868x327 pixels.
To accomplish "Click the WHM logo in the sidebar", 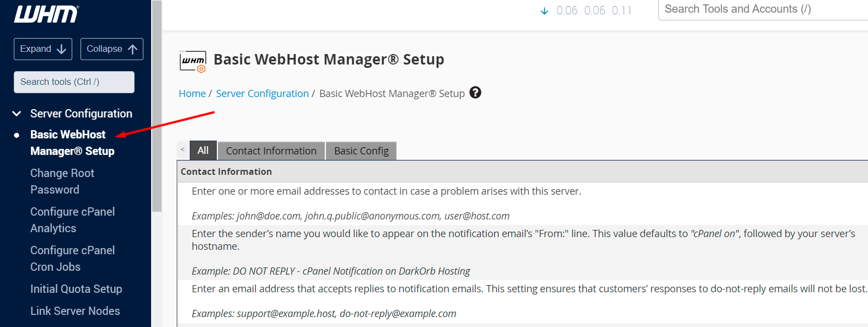I will [x=46, y=14].
